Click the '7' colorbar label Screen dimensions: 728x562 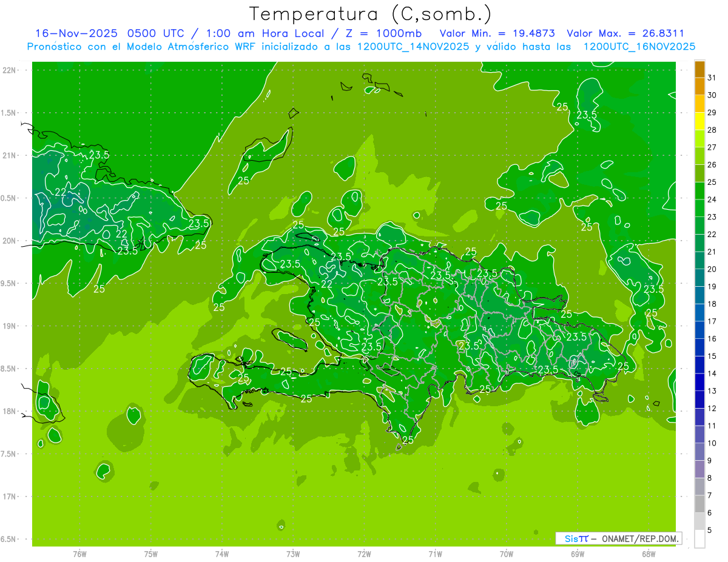710,495
